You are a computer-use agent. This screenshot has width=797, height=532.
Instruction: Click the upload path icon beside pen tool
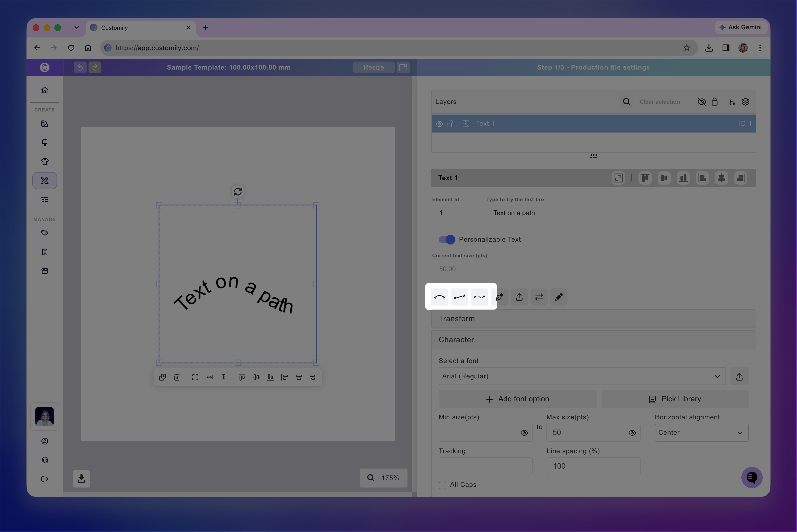[x=519, y=297]
